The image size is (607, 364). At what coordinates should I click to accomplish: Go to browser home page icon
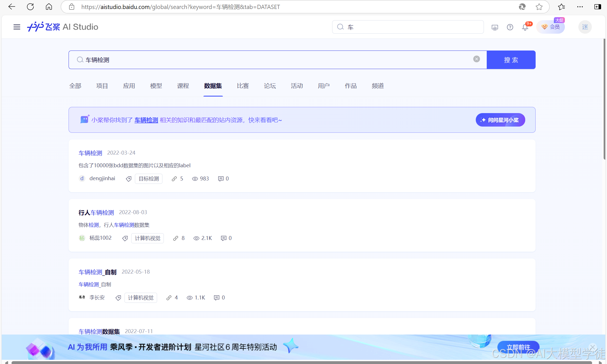[49, 7]
